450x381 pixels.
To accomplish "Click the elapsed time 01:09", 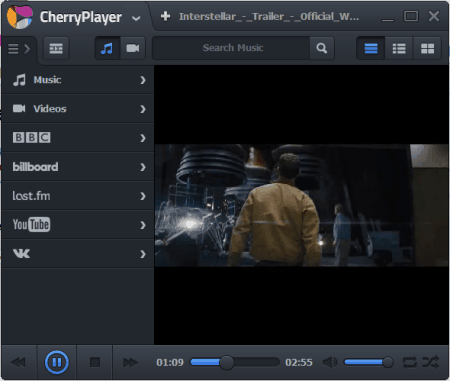I will point(170,362).
